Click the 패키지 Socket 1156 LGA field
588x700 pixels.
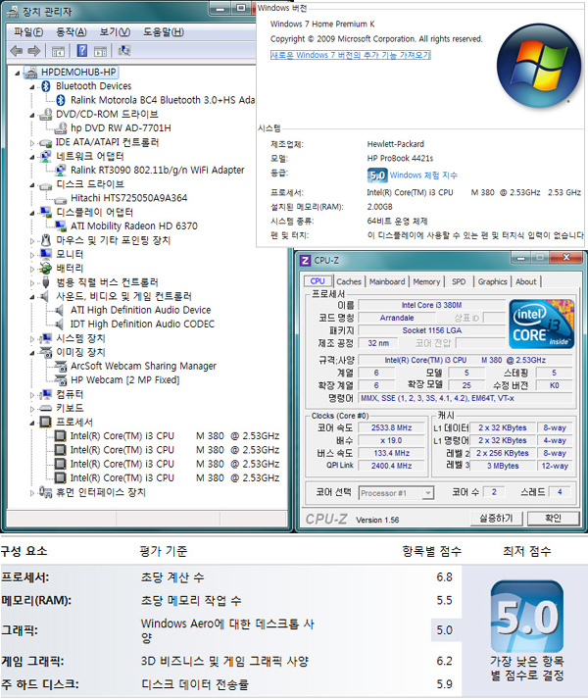(431, 330)
